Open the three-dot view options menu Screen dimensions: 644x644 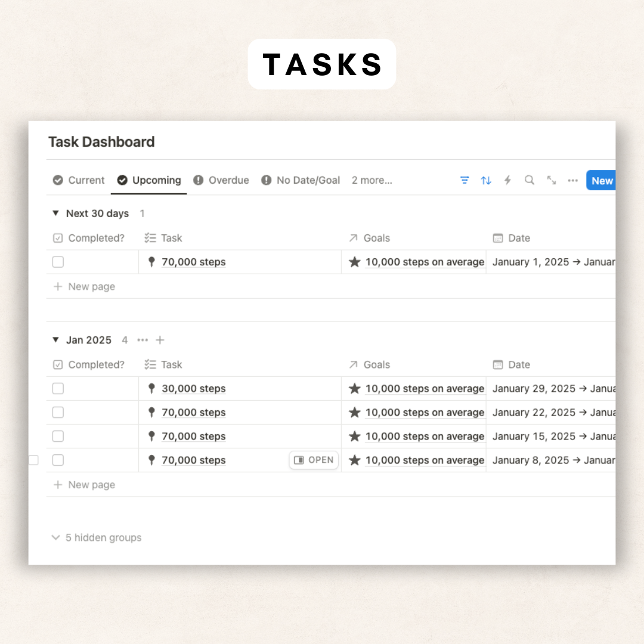click(x=572, y=180)
